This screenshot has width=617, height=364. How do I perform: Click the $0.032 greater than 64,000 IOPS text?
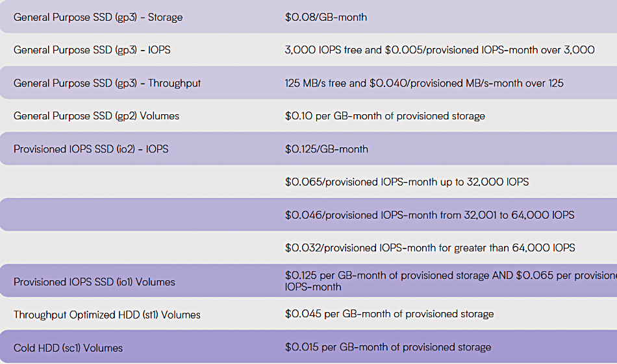[430, 248]
